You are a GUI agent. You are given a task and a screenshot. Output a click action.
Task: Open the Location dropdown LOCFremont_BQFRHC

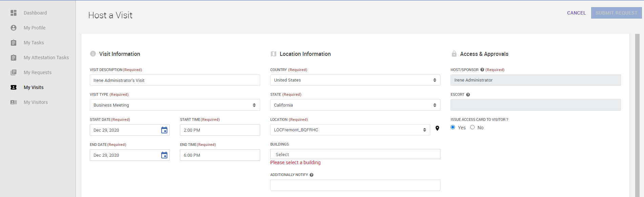coord(350,130)
